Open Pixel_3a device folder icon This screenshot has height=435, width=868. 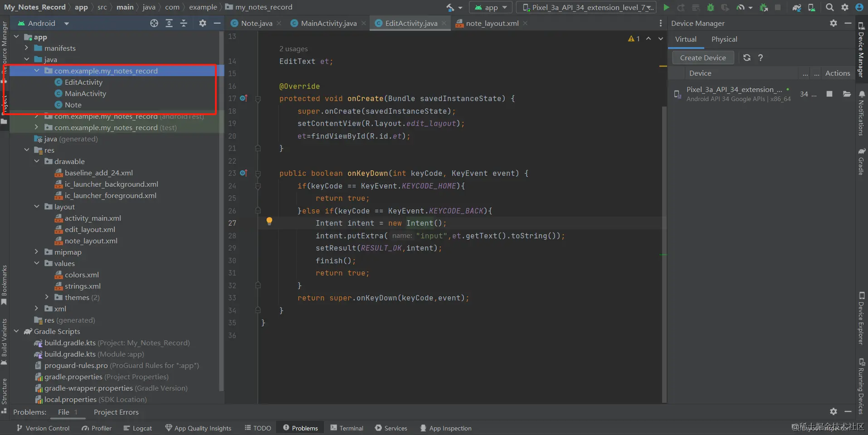tap(847, 94)
